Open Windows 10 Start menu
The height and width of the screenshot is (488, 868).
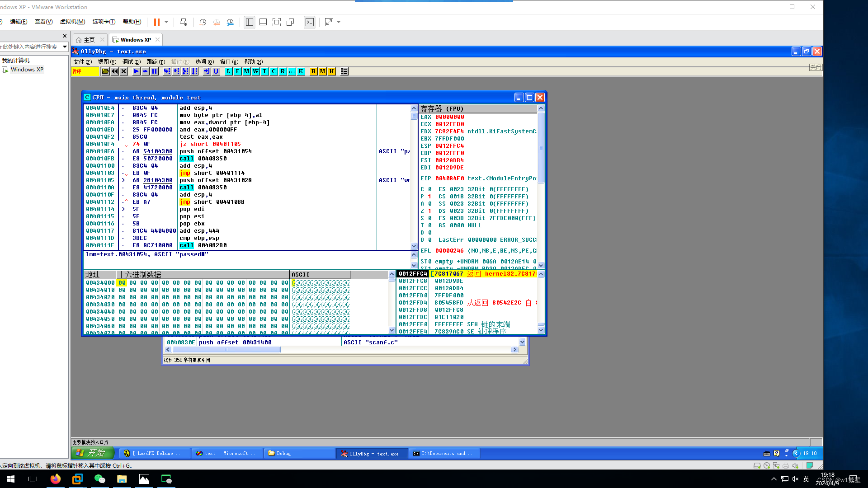point(11,479)
